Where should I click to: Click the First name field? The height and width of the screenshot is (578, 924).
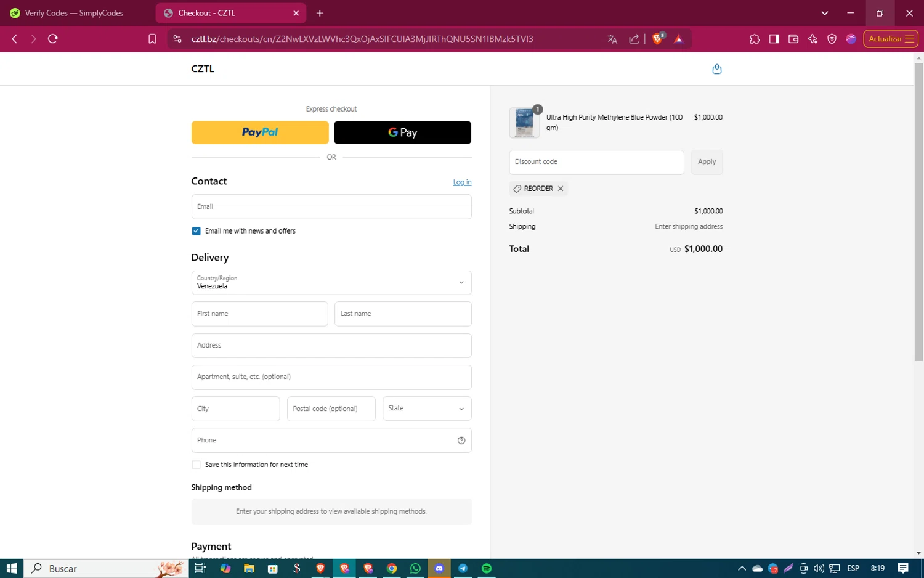click(x=259, y=314)
